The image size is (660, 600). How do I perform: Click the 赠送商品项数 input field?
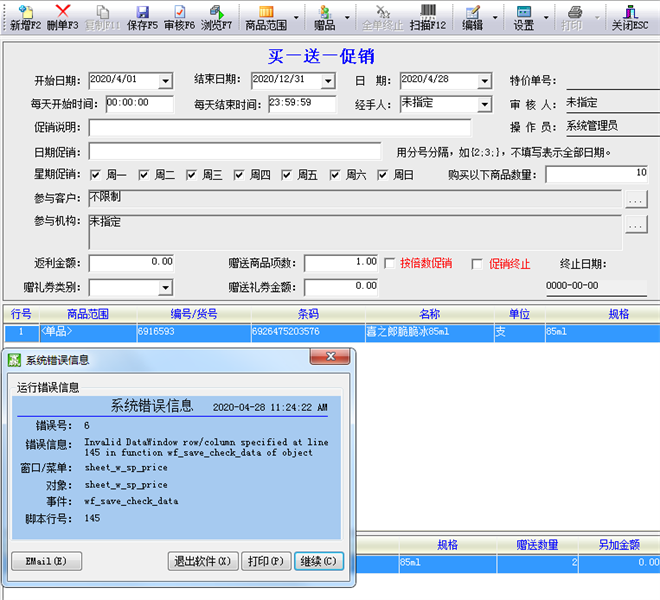341,263
